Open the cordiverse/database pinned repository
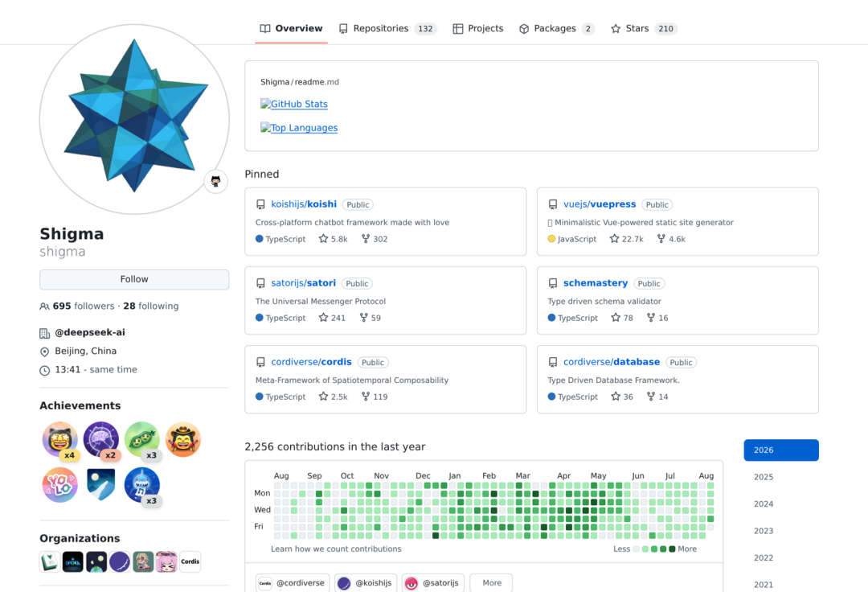The width and height of the screenshot is (868, 592). (x=611, y=362)
